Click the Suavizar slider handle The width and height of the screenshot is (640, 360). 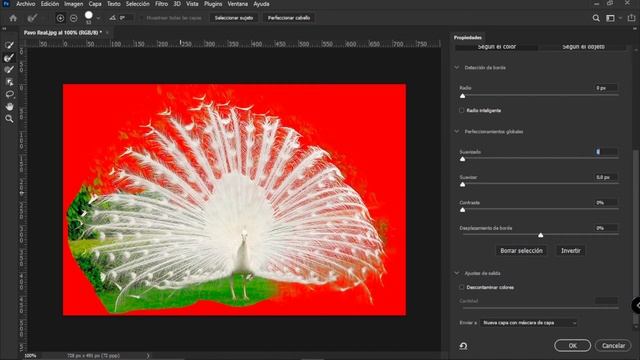(462, 184)
